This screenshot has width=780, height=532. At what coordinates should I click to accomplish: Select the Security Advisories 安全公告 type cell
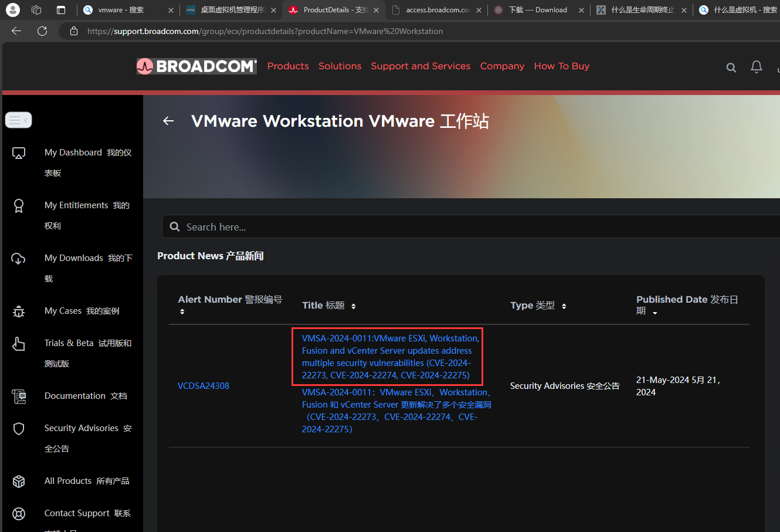tap(565, 386)
